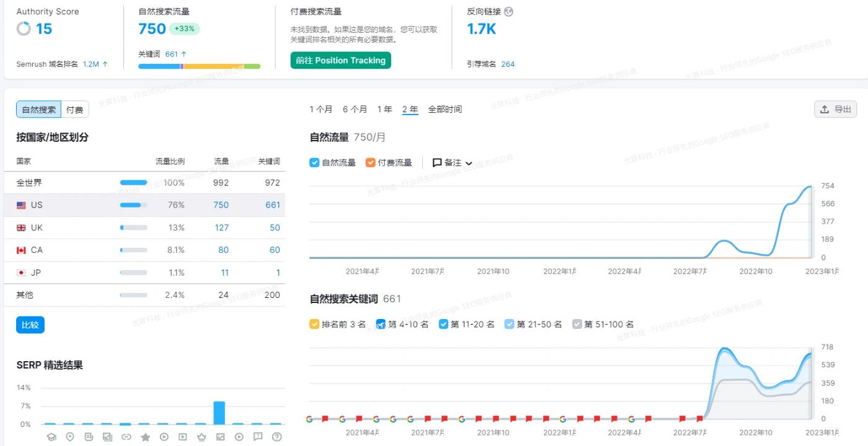
Task: Click the info icon beside 反向链接
Action: point(509,11)
